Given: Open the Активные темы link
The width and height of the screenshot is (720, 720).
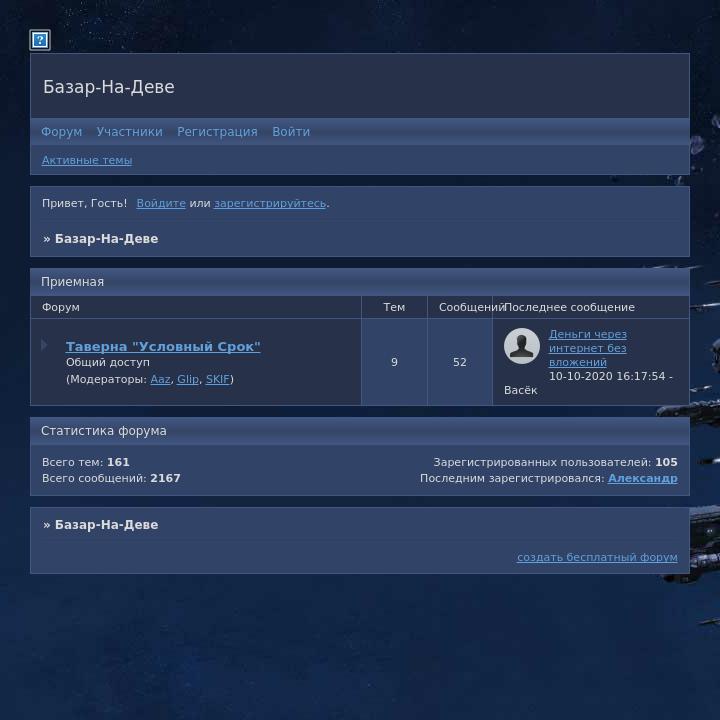Looking at the screenshot, I should point(87,160).
